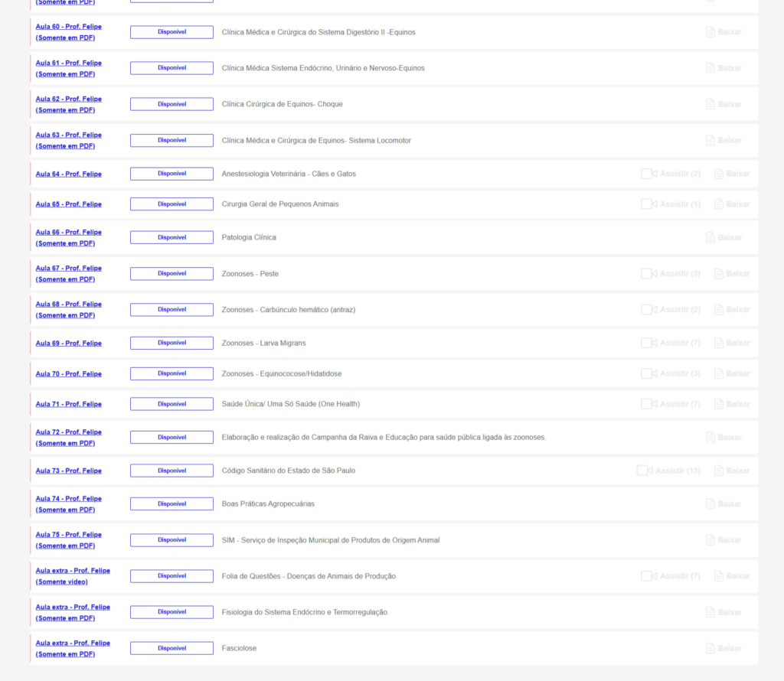Click Disponível button for Zoonoses - Equinococose/Hidatidose
This screenshot has width=784, height=681.
click(x=171, y=373)
